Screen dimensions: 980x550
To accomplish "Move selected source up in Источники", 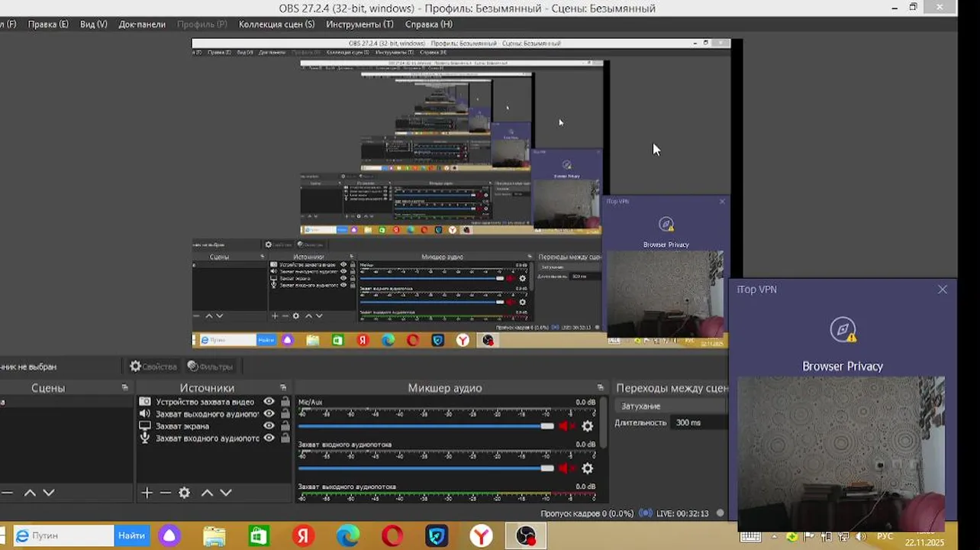I will pos(207,493).
